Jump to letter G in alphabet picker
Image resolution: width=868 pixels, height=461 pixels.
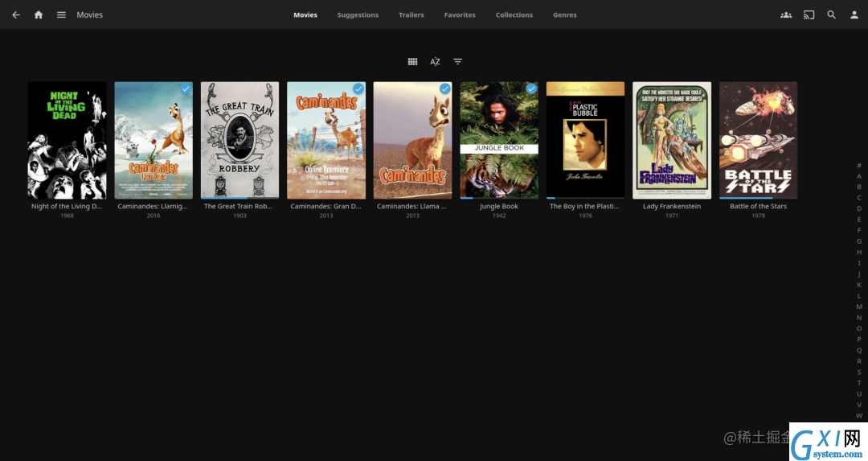(x=859, y=241)
